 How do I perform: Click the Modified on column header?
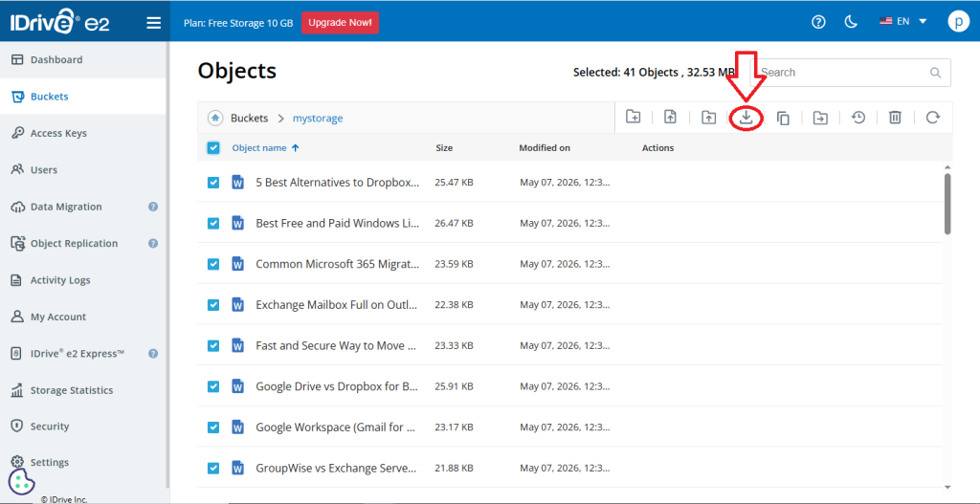click(x=545, y=148)
